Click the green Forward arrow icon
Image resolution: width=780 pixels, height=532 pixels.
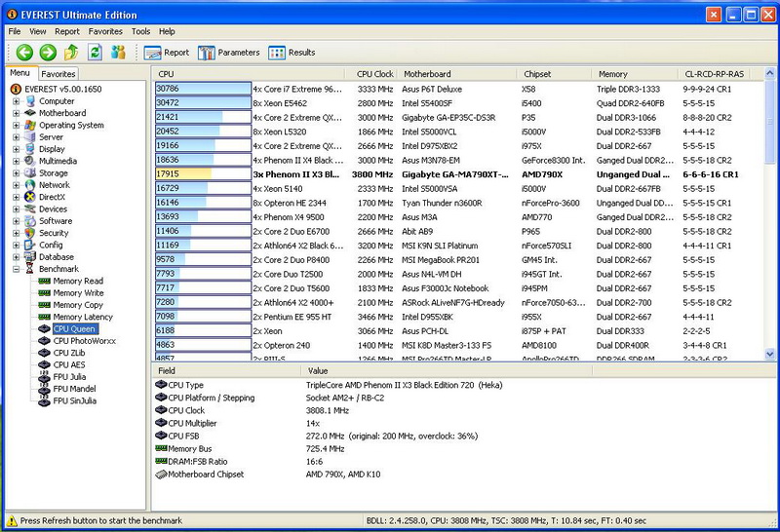pos(48,53)
